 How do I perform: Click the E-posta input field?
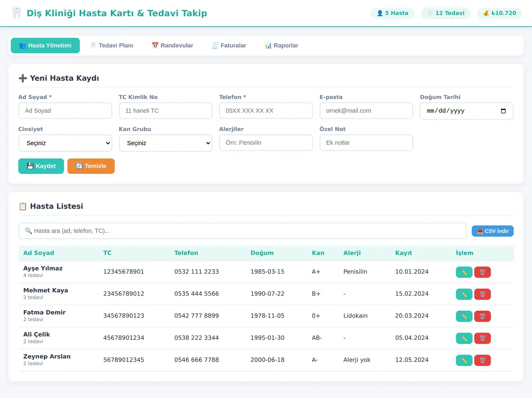366,111
